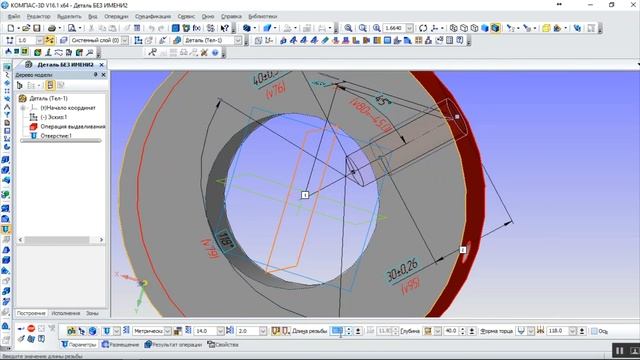Increase the Глубина value with the stepper
This screenshot has width=640, height=360.
[462, 329]
